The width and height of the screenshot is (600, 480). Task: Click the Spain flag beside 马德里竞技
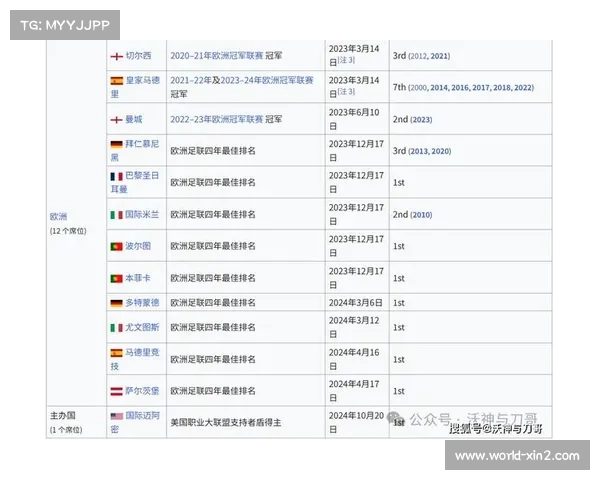(x=116, y=353)
